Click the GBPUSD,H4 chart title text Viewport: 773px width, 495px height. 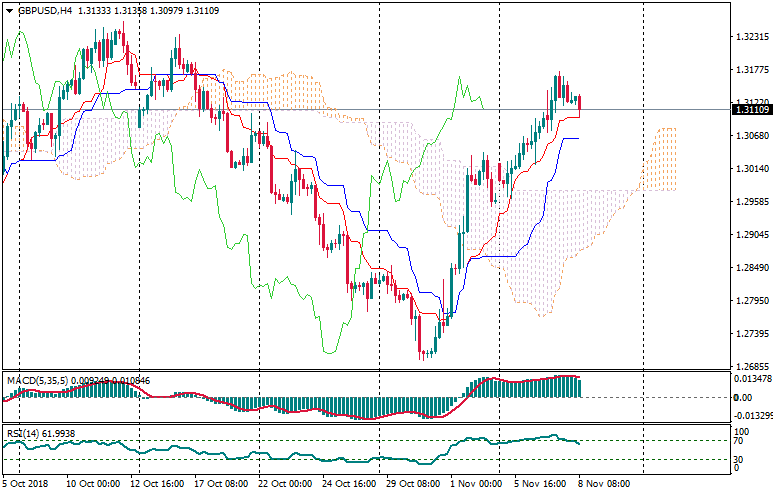tap(45, 10)
